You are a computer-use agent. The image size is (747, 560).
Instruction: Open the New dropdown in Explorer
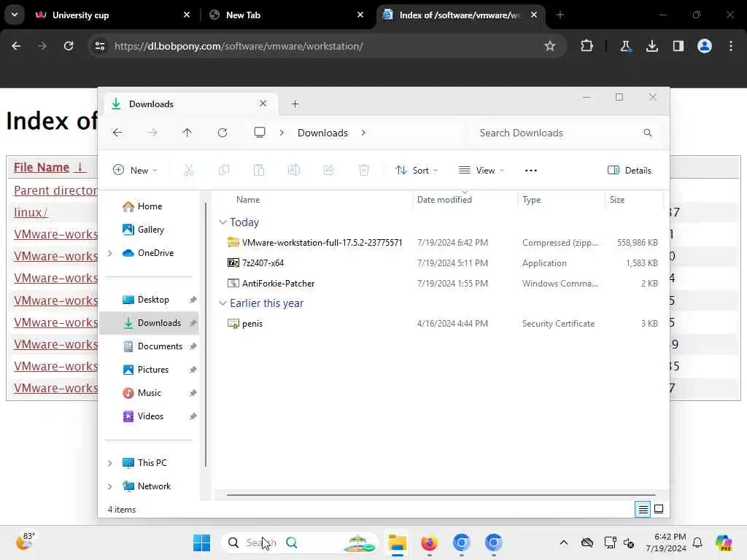tap(135, 171)
